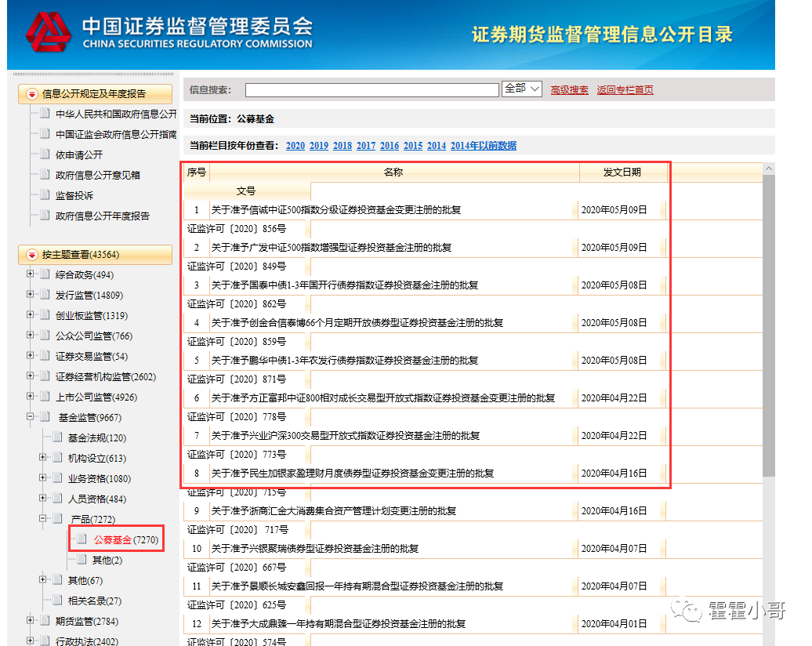Click the document icon beside 相关名录(27)
The height and width of the screenshot is (646, 812).
coord(58,601)
